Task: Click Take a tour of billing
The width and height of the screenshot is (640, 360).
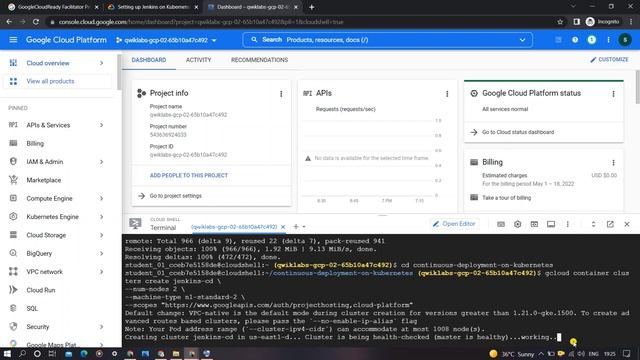Action: 507,198
